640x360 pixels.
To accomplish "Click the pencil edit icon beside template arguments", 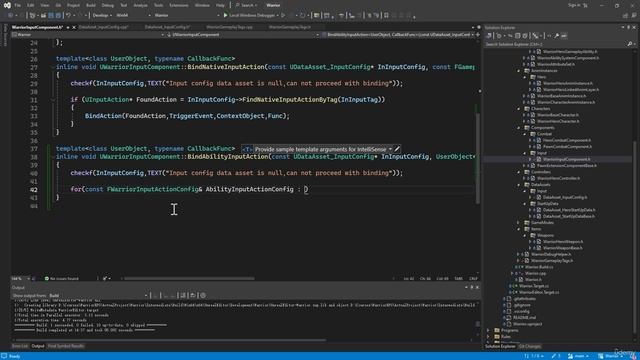I will pyautogui.click(x=397, y=149).
